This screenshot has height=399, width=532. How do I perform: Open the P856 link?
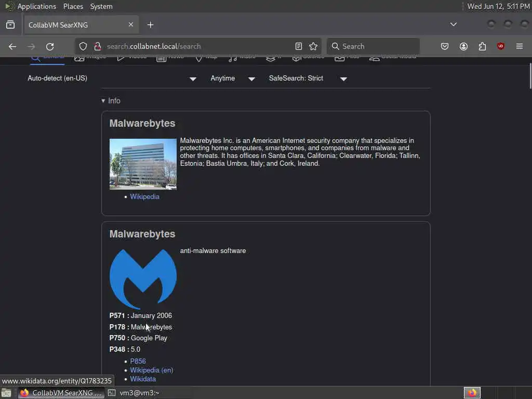[x=138, y=362]
